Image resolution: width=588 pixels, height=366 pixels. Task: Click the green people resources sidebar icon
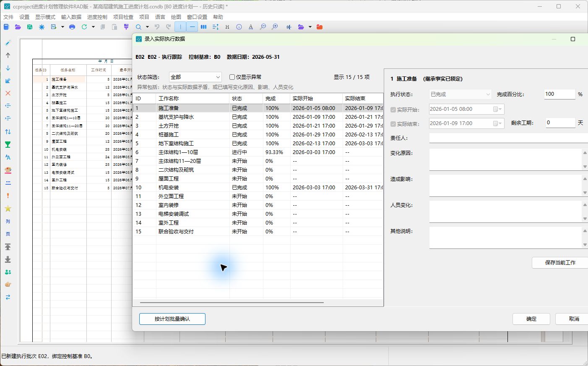(x=8, y=272)
